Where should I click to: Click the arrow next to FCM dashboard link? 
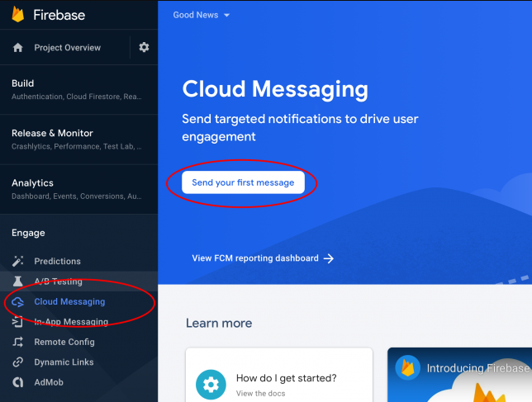[x=329, y=258]
